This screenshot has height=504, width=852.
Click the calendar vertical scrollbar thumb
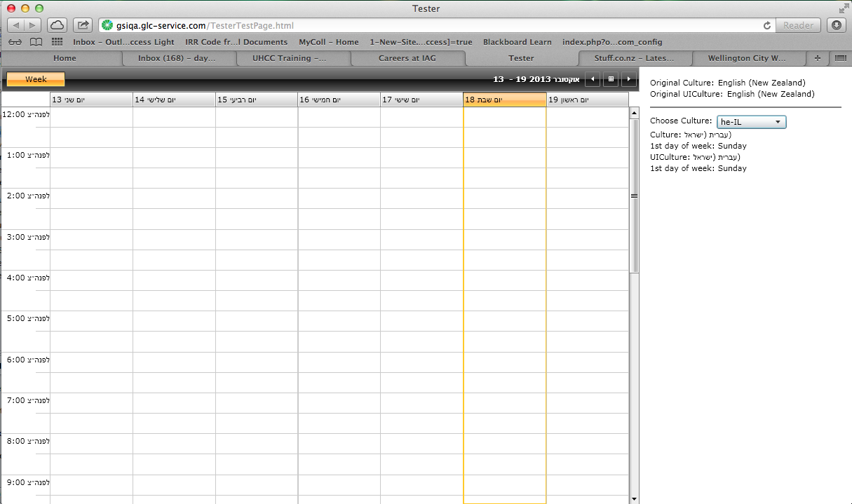(635, 196)
